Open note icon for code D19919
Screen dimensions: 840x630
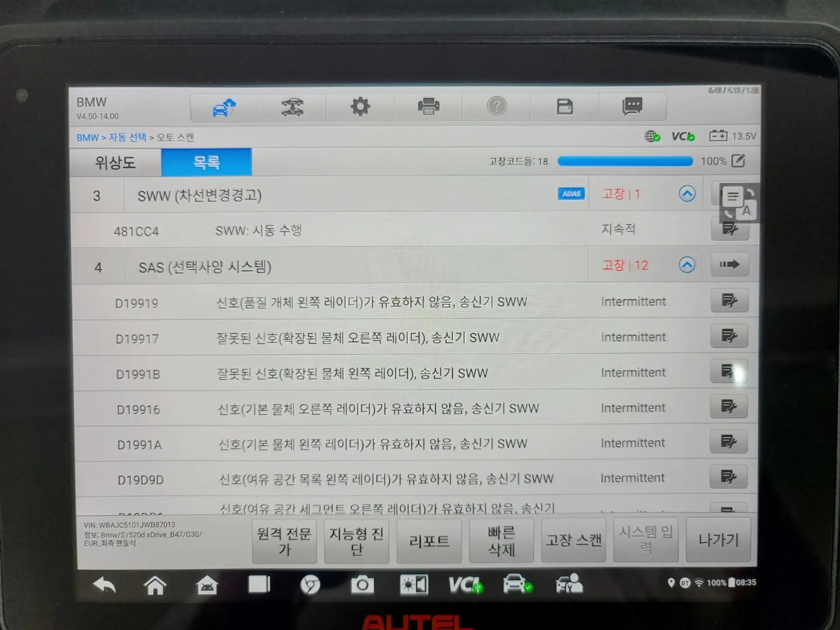729,300
